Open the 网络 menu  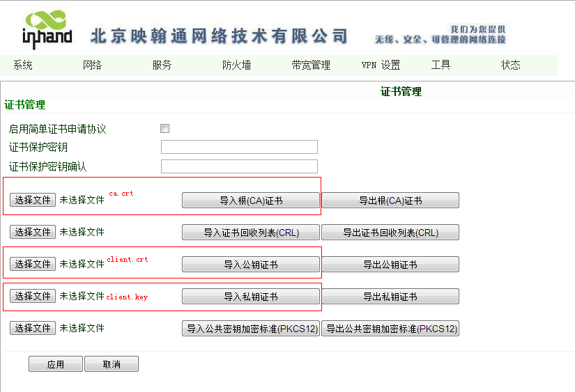[x=93, y=65]
